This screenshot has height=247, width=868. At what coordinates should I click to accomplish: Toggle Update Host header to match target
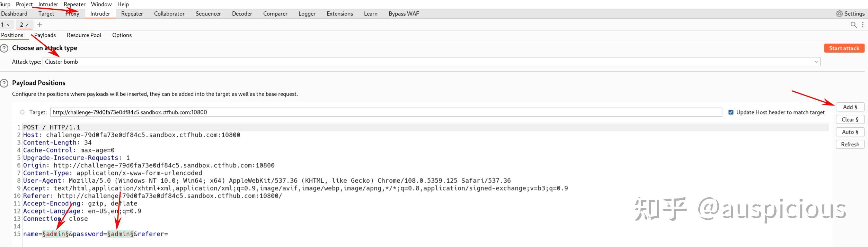(x=731, y=112)
